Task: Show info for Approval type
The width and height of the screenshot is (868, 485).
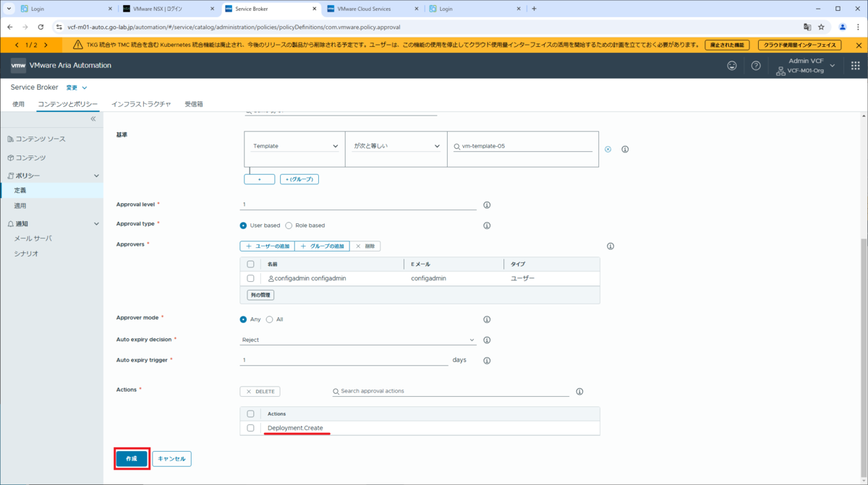Action: tap(487, 226)
